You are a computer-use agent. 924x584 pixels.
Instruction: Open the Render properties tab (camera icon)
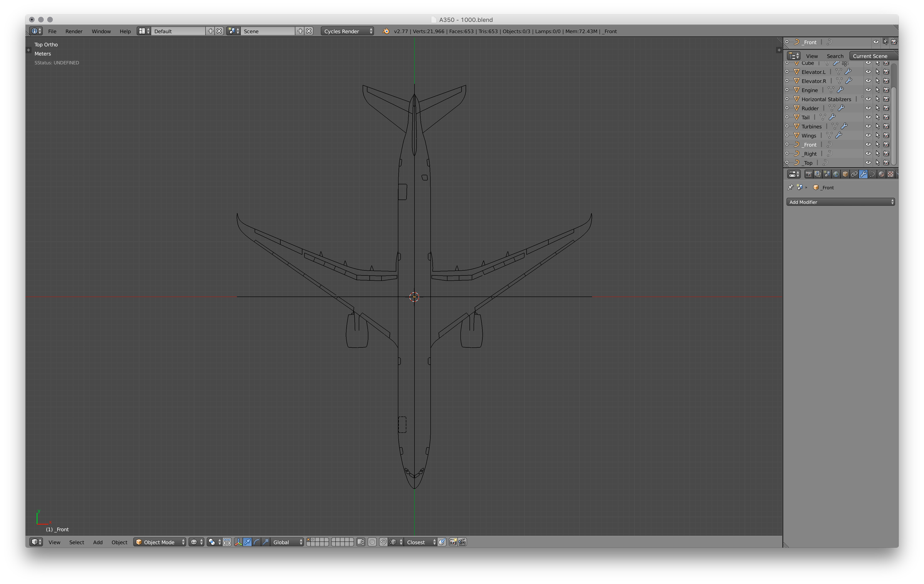click(809, 174)
